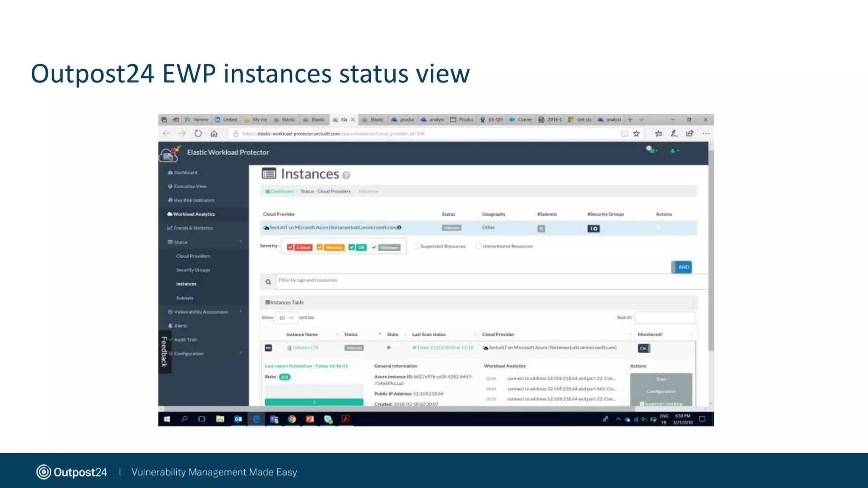Open File Explorer from the taskbar
Image resolution: width=868 pixels, height=488 pixels.
[220, 419]
